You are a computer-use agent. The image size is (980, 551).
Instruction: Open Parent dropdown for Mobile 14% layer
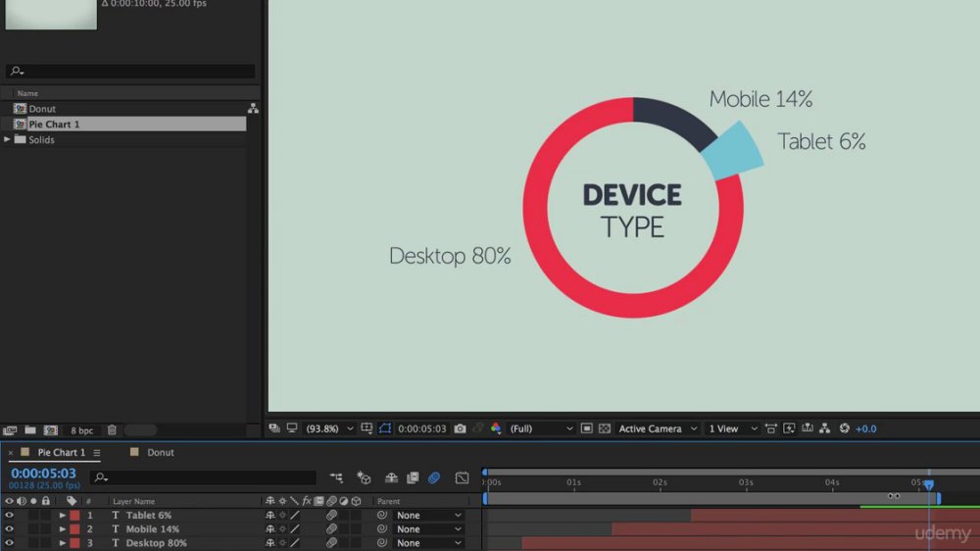tap(429, 529)
